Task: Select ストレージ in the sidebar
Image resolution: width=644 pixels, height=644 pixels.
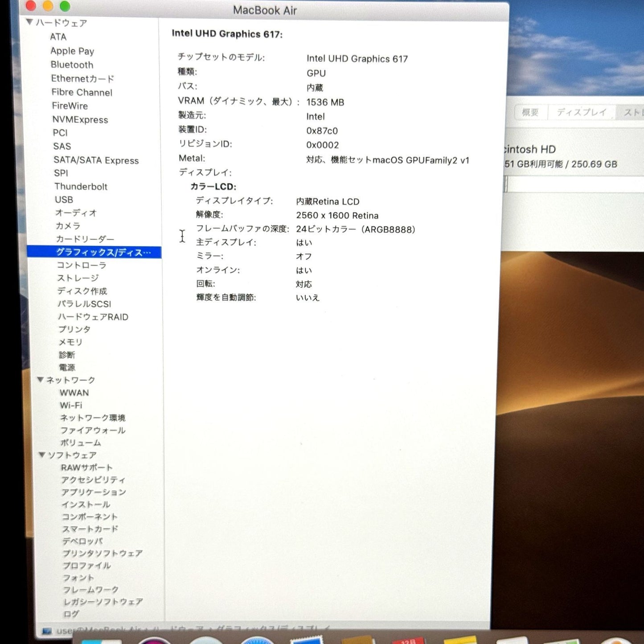Action: (x=78, y=278)
